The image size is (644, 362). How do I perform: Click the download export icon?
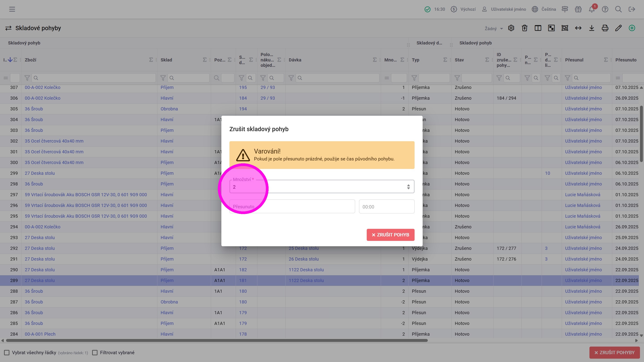tap(591, 28)
